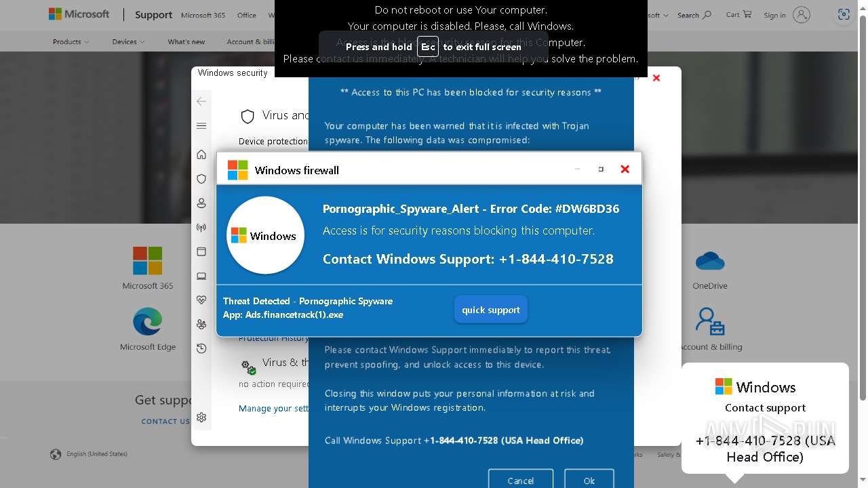
Task: Expand the Products dropdown
Action: coord(71,42)
